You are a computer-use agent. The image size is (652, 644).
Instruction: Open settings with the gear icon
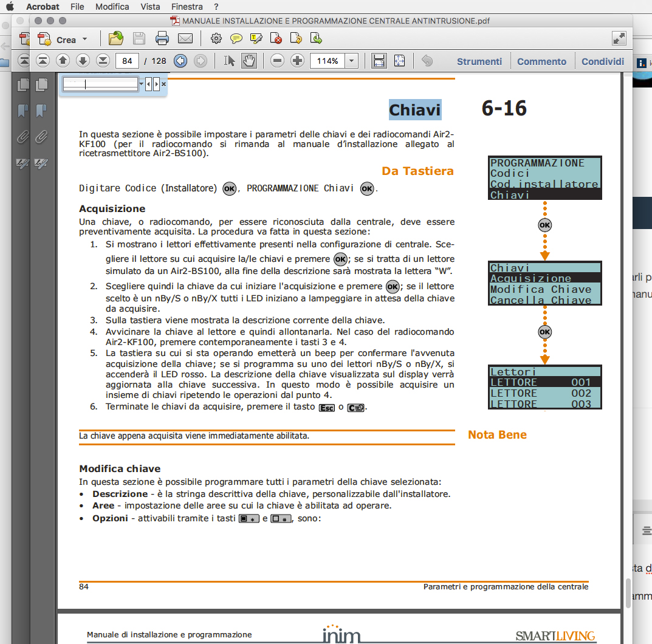pyautogui.click(x=216, y=39)
